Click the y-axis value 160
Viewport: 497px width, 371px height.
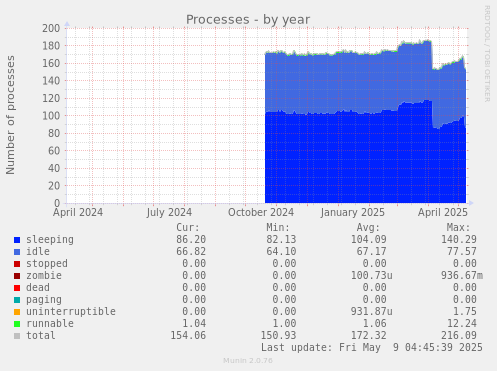pyautogui.click(x=51, y=63)
